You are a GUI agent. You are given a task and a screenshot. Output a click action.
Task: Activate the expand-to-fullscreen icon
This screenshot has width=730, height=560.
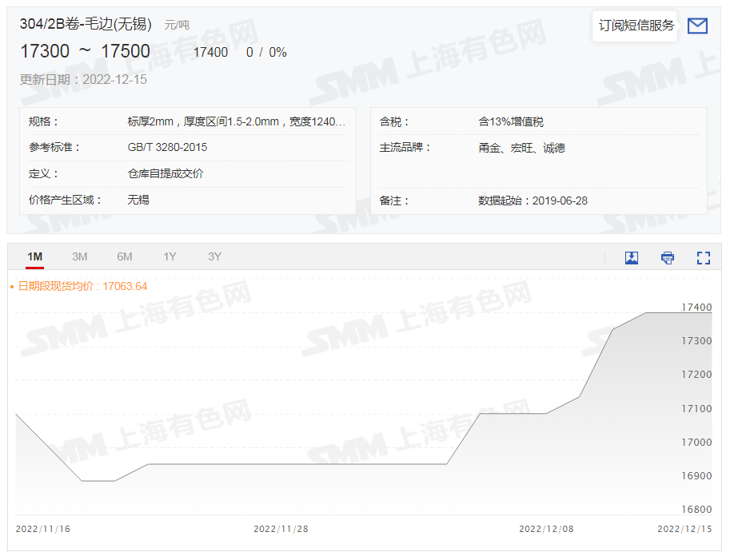tap(703, 257)
